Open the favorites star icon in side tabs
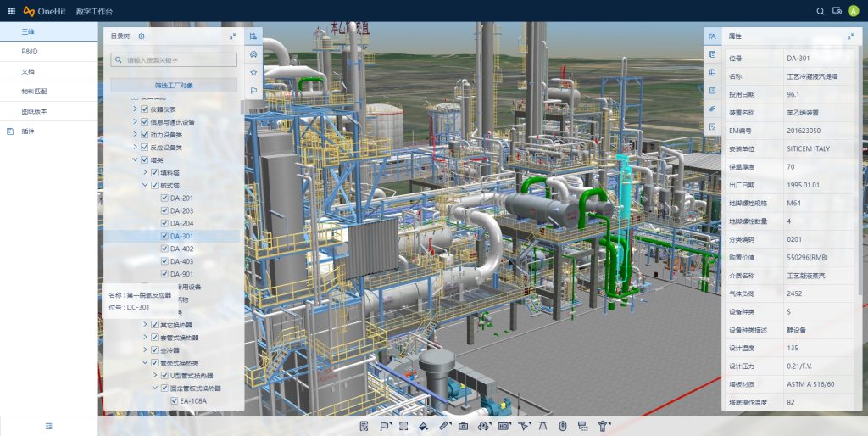This screenshot has height=436, width=868. pos(253,72)
